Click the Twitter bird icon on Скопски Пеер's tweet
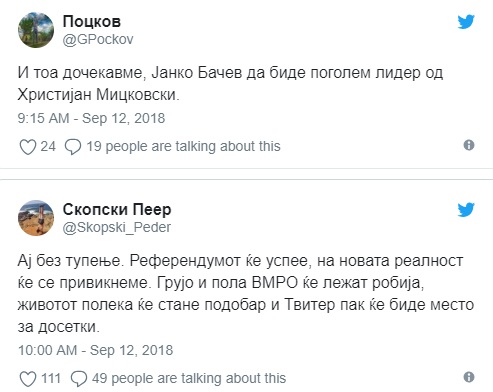 pos(466,210)
